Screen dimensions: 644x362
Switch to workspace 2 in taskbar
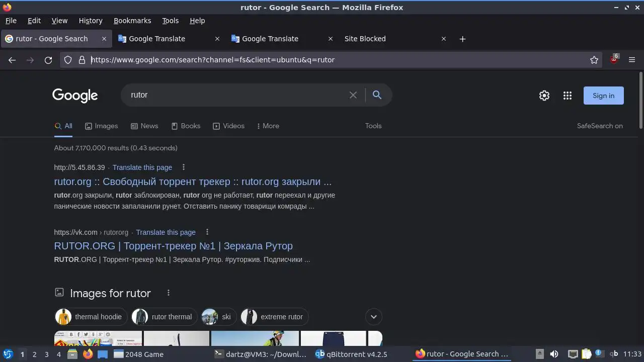(34, 354)
